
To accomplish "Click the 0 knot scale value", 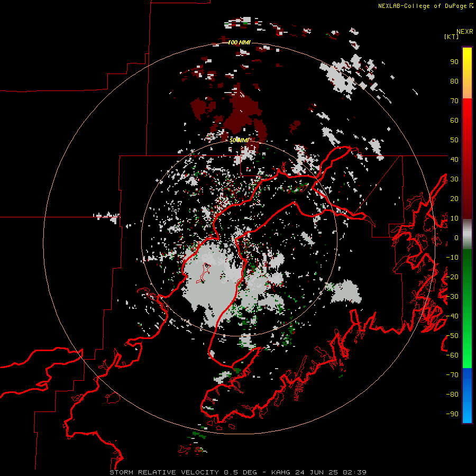I will tap(456, 237).
